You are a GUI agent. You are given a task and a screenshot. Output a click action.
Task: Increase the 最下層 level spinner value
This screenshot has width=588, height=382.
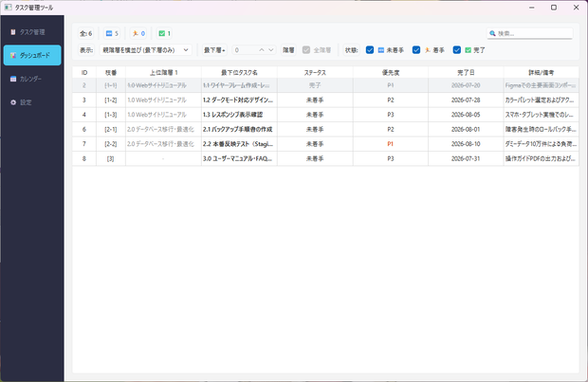point(262,50)
